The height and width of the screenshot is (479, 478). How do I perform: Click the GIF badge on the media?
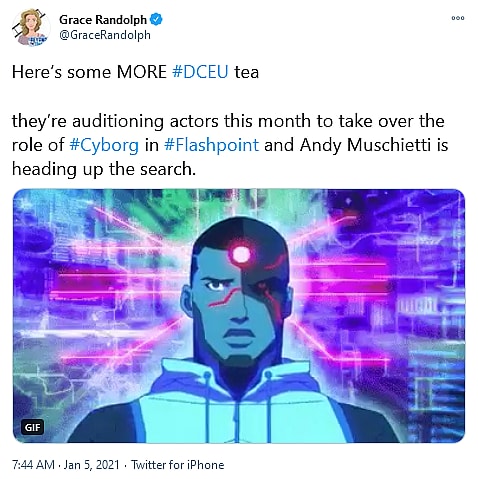[x=33, y=427]
